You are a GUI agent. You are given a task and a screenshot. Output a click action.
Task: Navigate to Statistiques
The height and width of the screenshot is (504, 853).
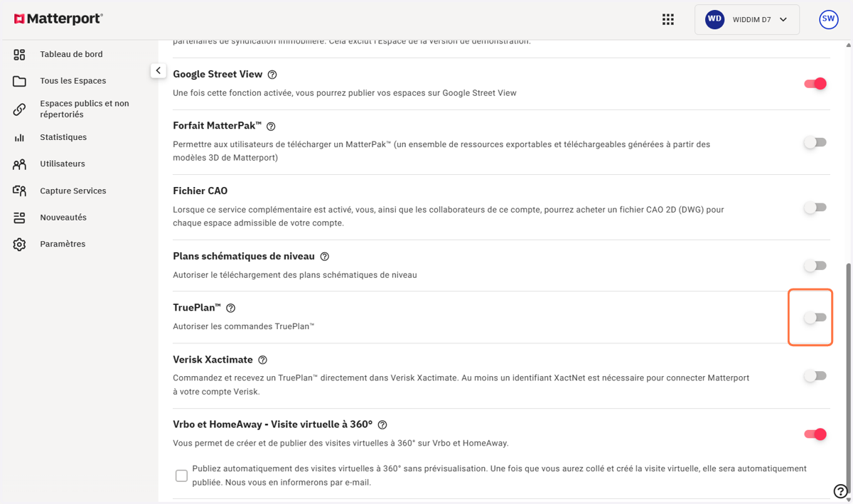(x=63, y=137)
